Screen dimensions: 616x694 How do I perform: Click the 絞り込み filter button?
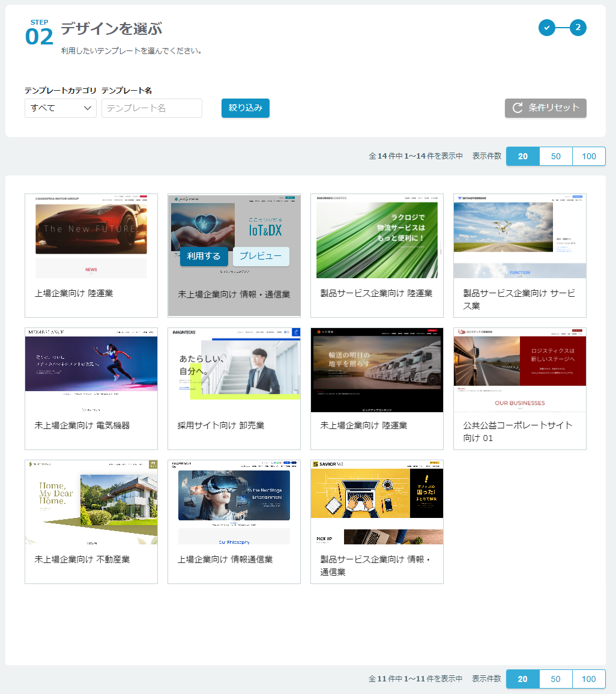[x=246, y=108]
